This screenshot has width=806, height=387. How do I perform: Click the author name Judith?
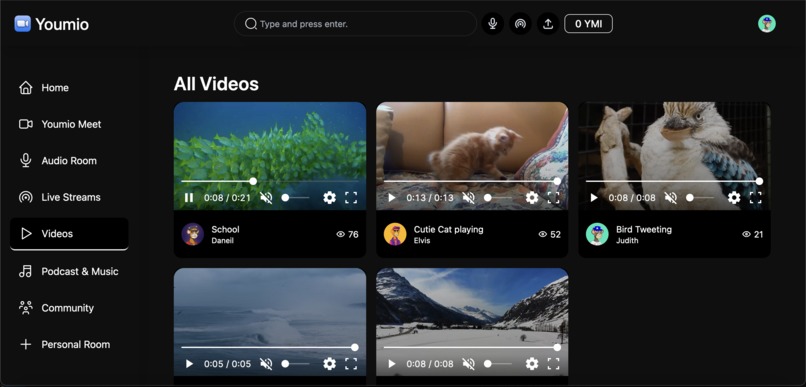(627, 241)
